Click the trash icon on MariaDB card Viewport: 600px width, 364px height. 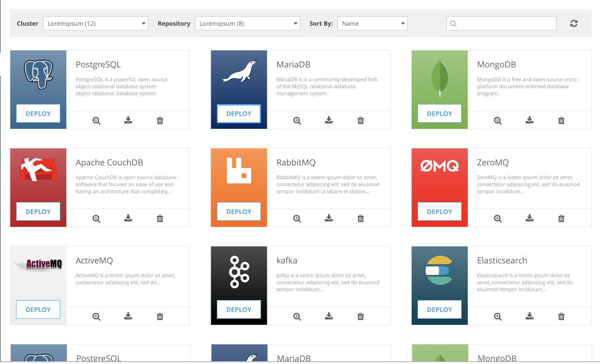click(361, 120)
